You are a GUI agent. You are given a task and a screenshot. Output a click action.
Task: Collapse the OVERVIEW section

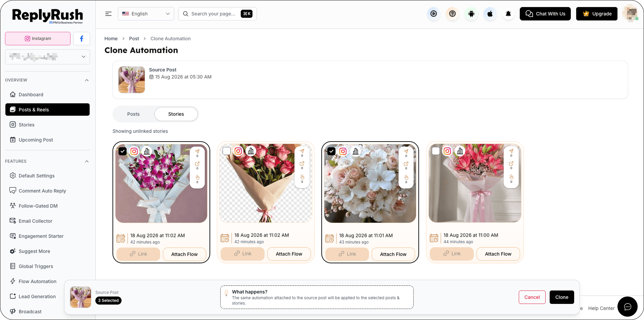[x=87, y=80]
